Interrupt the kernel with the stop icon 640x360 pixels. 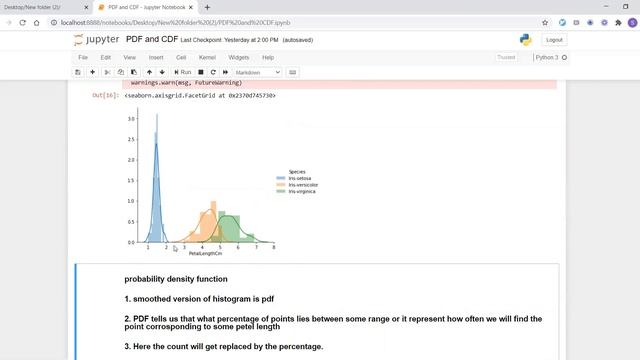coord(201,72)
